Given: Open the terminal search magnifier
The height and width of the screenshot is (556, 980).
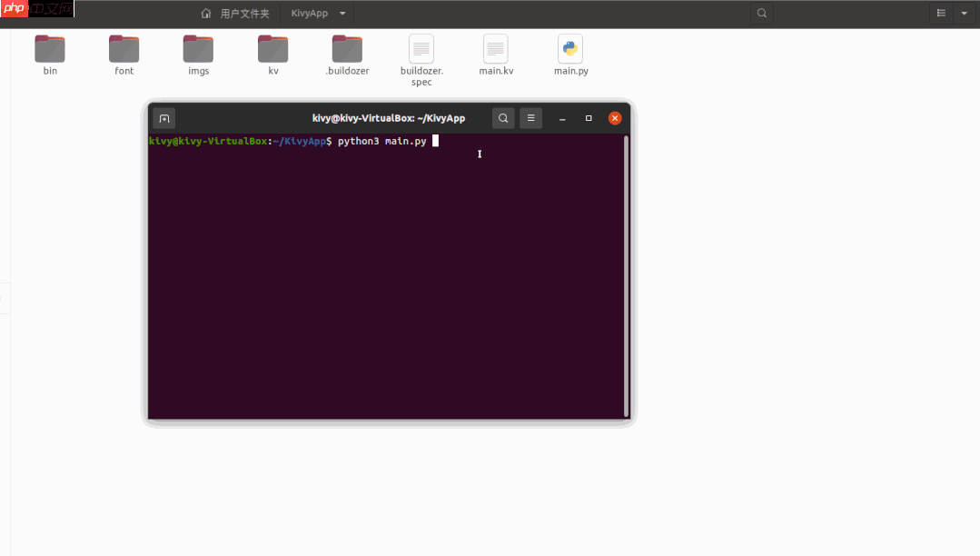Looking at the screenshot, I should point(503,118).
